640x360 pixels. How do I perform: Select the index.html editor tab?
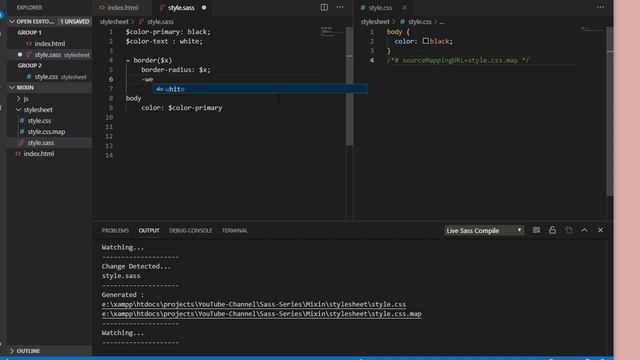pos(122,7)
